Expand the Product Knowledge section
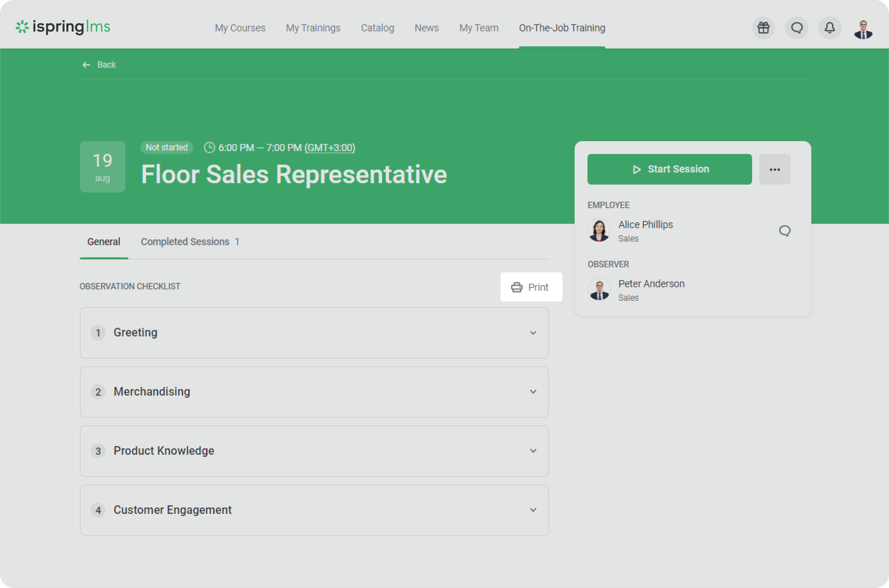Screen dimensions: 889x588 (533, 451)
